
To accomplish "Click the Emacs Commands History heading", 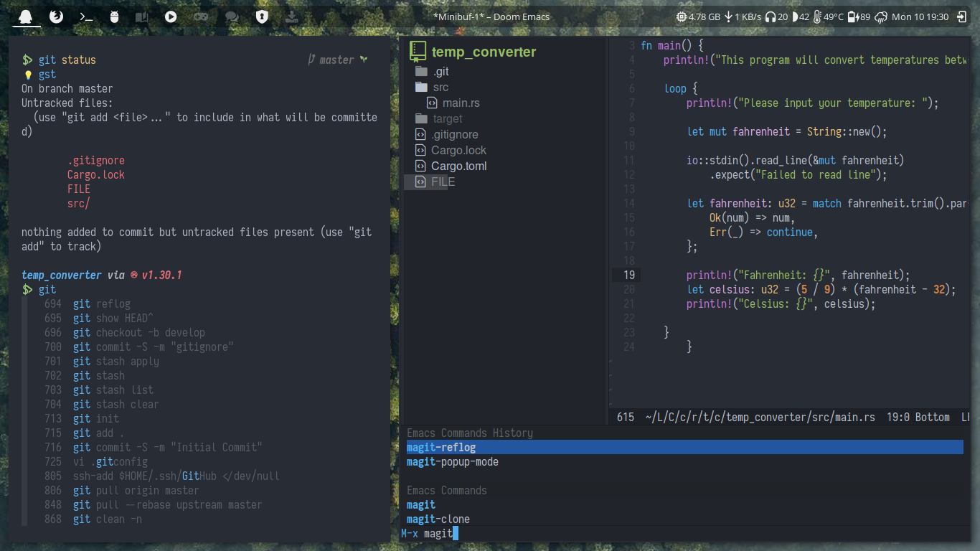I will coord(470,433).
